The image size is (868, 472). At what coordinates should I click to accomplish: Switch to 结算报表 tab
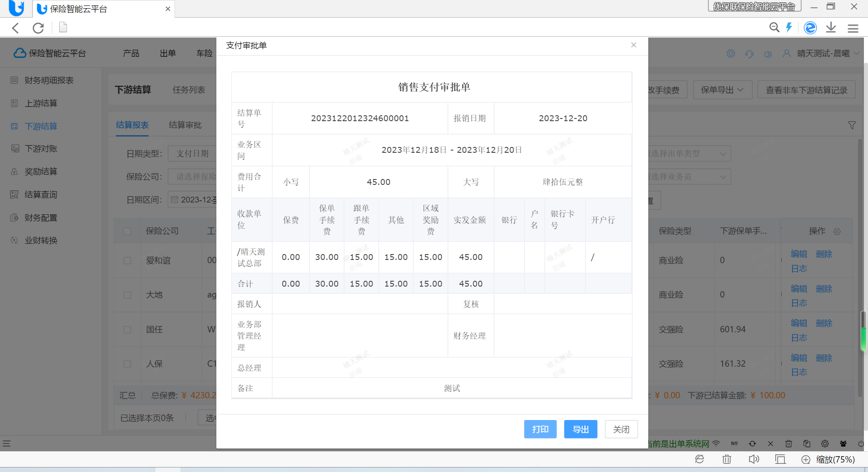point(132,125)
